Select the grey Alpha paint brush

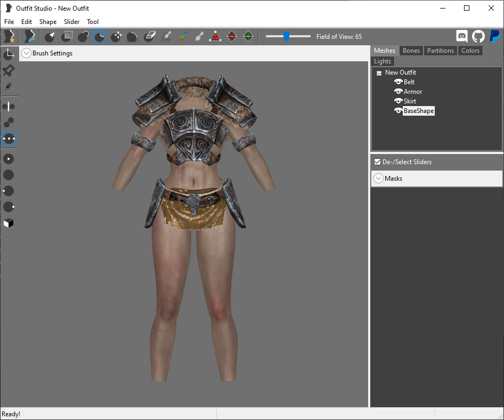pos(199,36)
